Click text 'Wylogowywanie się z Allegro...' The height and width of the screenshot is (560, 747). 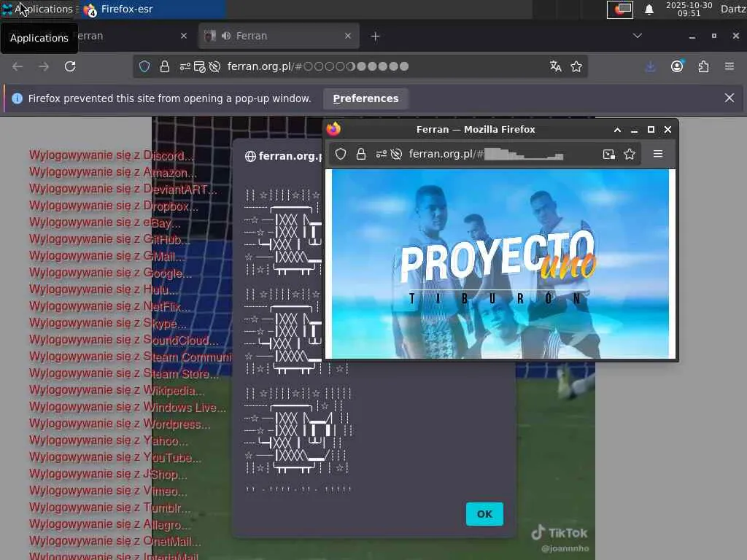[x=110, y=524]
